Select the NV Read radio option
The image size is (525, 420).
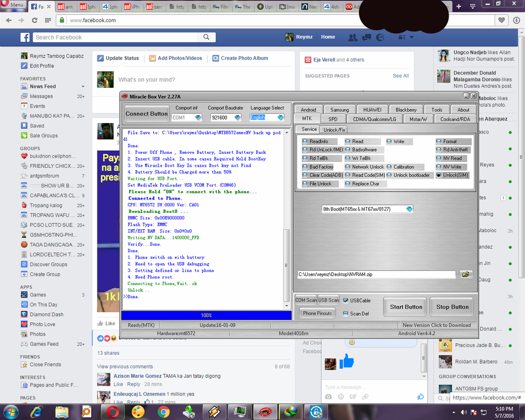[x=439, y=158]
